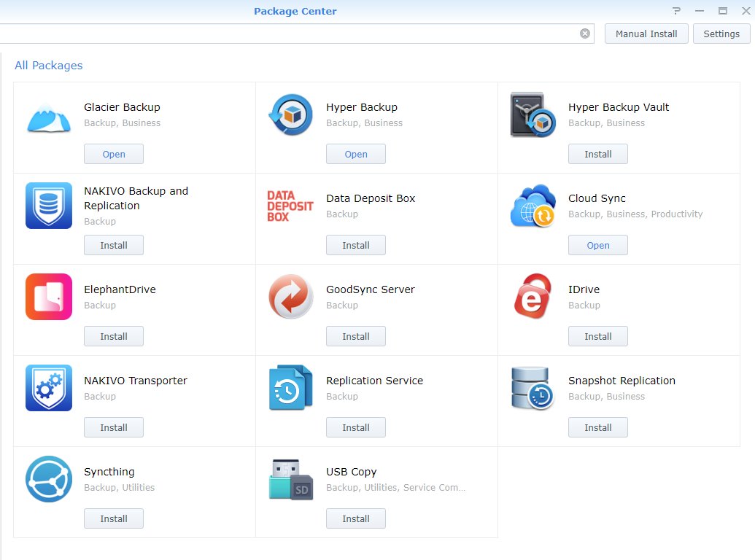Install Snapshot Replication
This screenshot has width=755, height=560.
click(598, 428)
